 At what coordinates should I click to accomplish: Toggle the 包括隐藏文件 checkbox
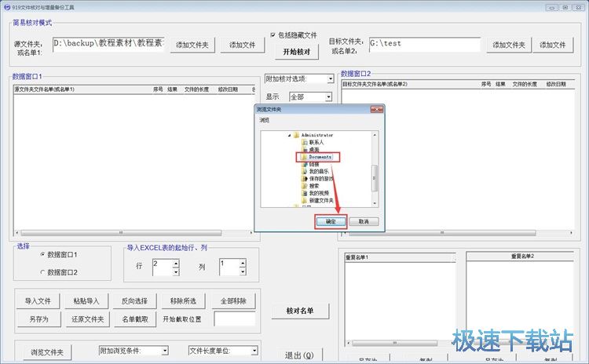273,35
